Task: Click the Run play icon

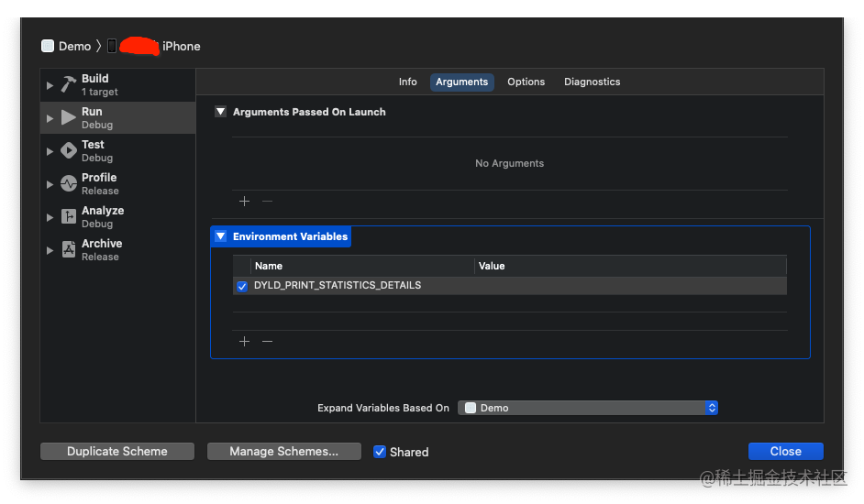Action: (x=68, y=117)
